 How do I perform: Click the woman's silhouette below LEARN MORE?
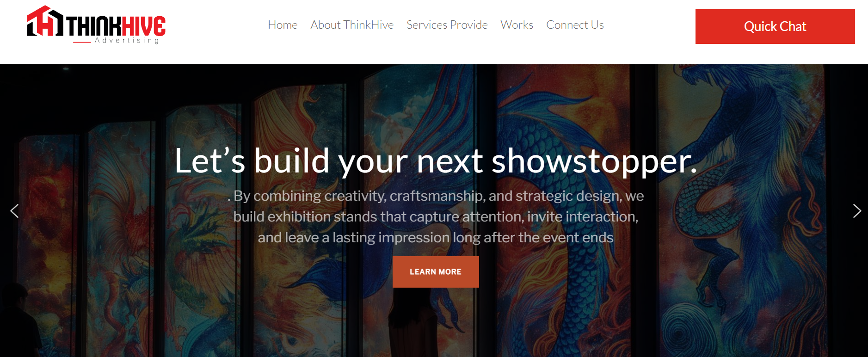tap(414, 324)
